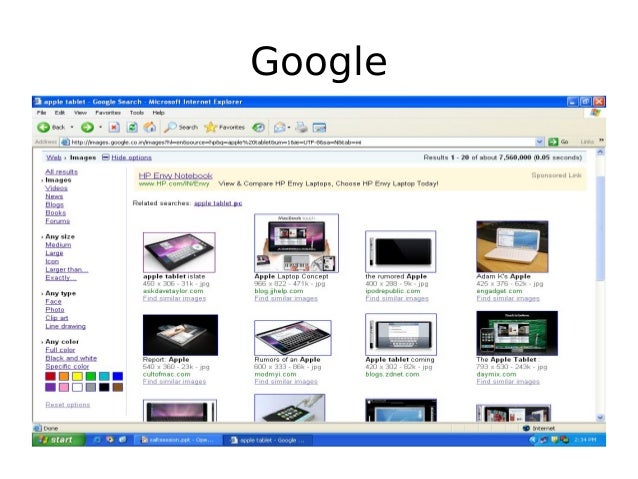Filter results by Blogs
The image size is (638, 479).
click(54, 205)
